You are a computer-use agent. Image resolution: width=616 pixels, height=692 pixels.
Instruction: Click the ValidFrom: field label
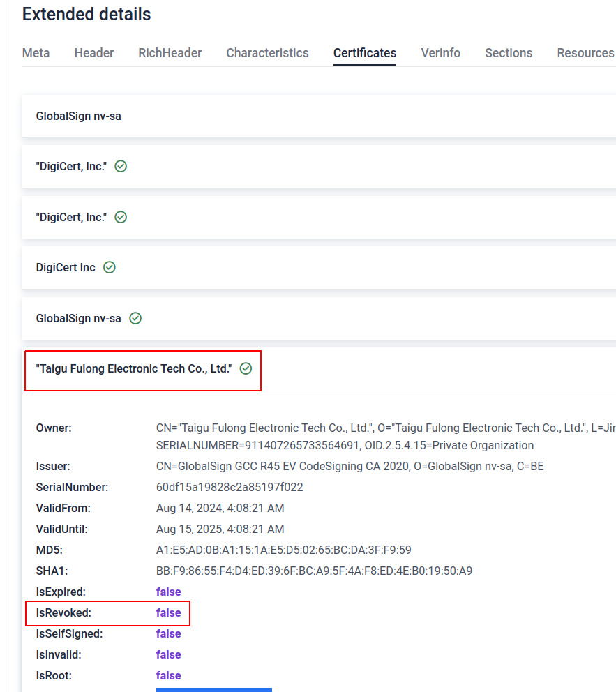63,509
